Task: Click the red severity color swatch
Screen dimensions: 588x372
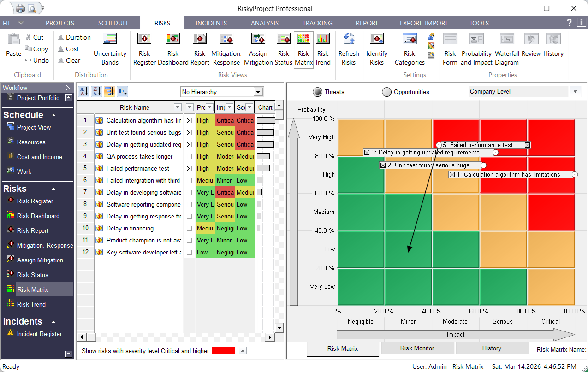Action: (x=223, y=350)
